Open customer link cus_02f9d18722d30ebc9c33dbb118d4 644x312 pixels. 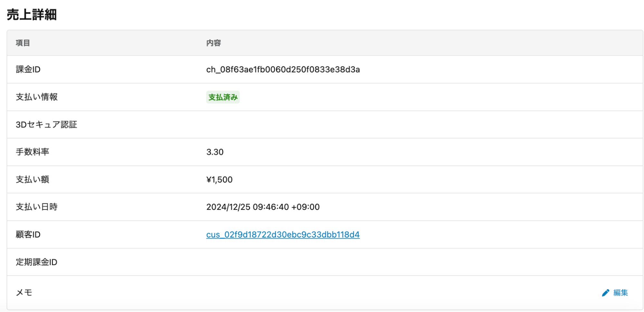point(283,235)
